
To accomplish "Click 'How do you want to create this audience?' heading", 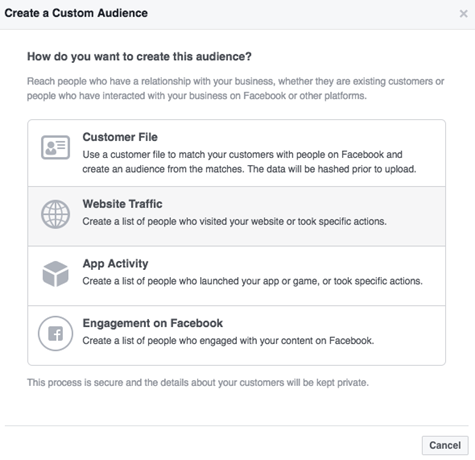I will click(x=139, y=57).
